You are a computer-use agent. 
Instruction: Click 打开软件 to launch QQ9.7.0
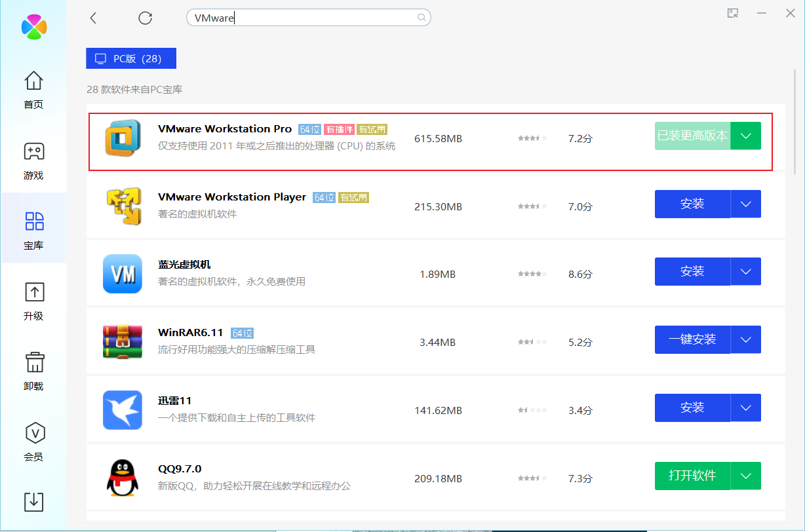(x=692, y=476)
